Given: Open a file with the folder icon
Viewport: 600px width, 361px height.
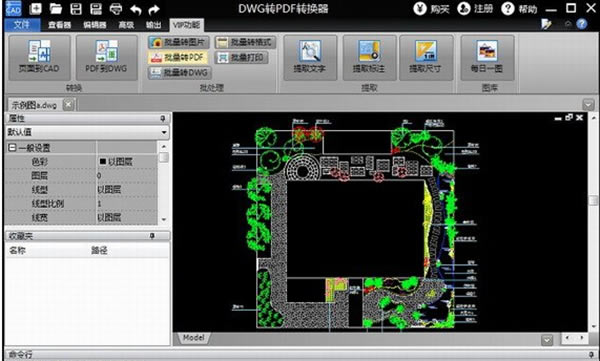Looking at the screenshot, I should tap(55, 8).
